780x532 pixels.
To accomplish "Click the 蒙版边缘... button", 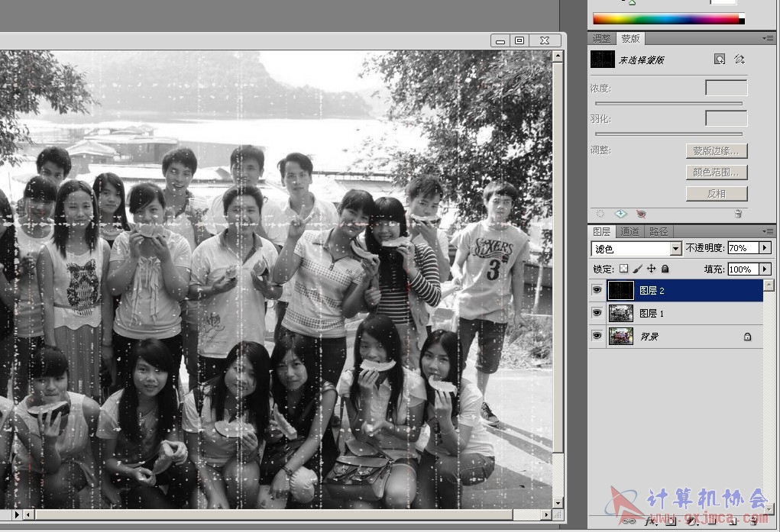I will tap(717, 150).
